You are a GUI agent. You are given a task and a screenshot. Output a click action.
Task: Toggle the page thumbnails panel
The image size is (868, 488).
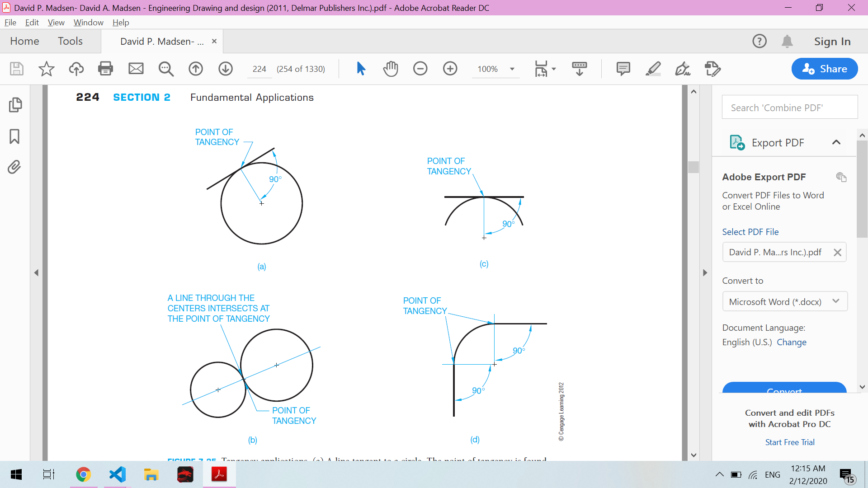coord(14,105)
